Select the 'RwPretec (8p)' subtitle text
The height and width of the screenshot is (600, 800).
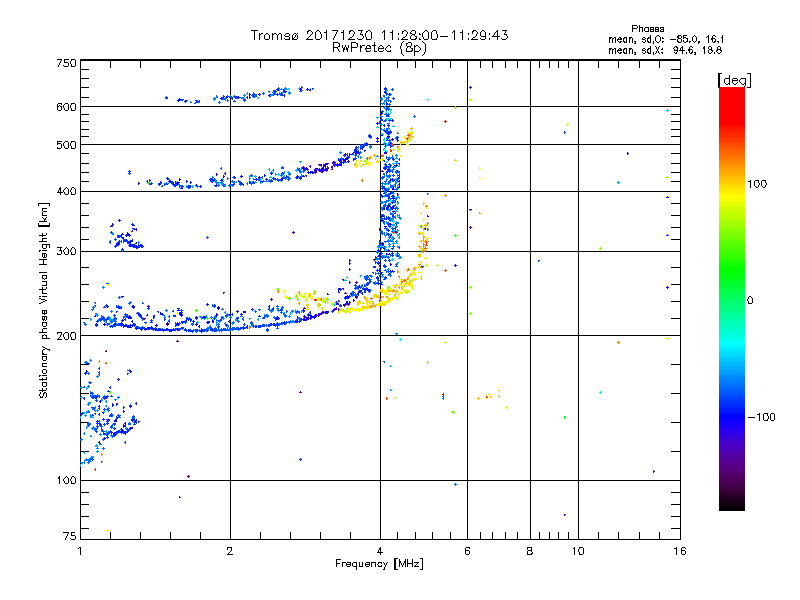379,48
